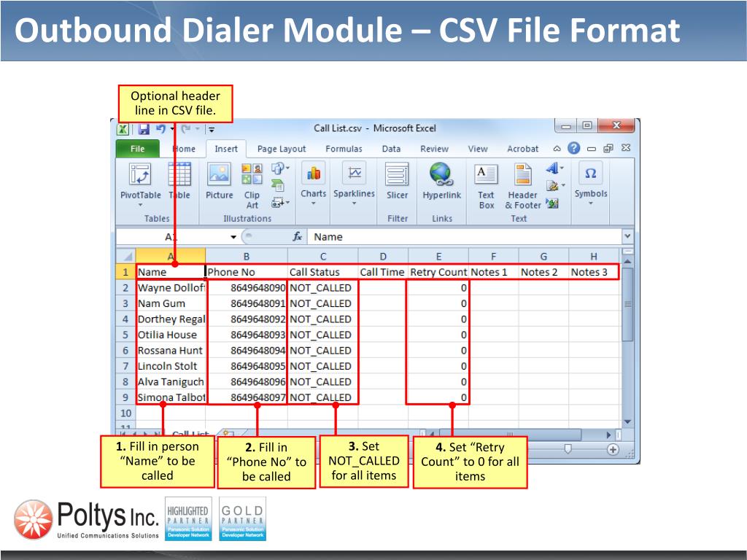The height and width of the screenshot is (560, 747).
Task: Click the Insert Function fx icon
Action: [x=298, y=237]
